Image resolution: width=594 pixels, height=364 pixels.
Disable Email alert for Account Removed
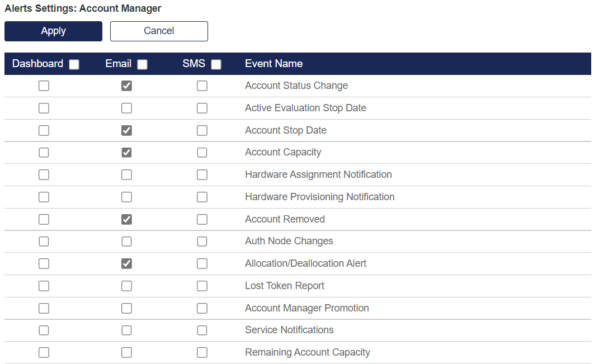tap(127, 219)
